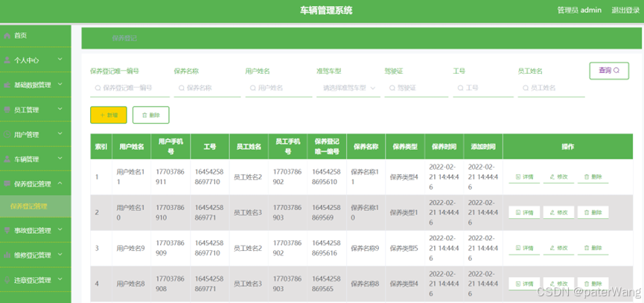Open the 请选择准驾车型 dropdown
Viewport: 644px width, 303px height.
click(348, 88)
